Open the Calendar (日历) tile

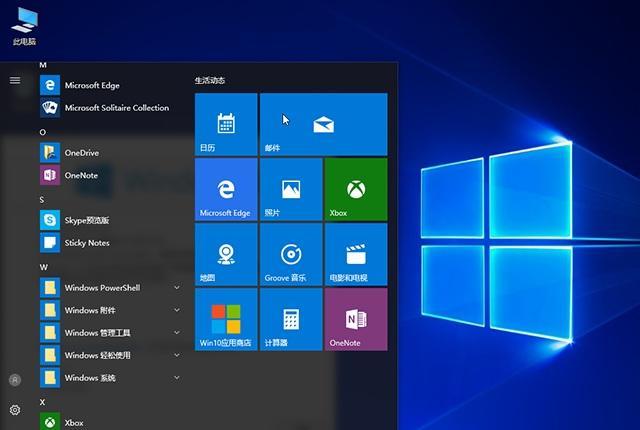point(226,124)
